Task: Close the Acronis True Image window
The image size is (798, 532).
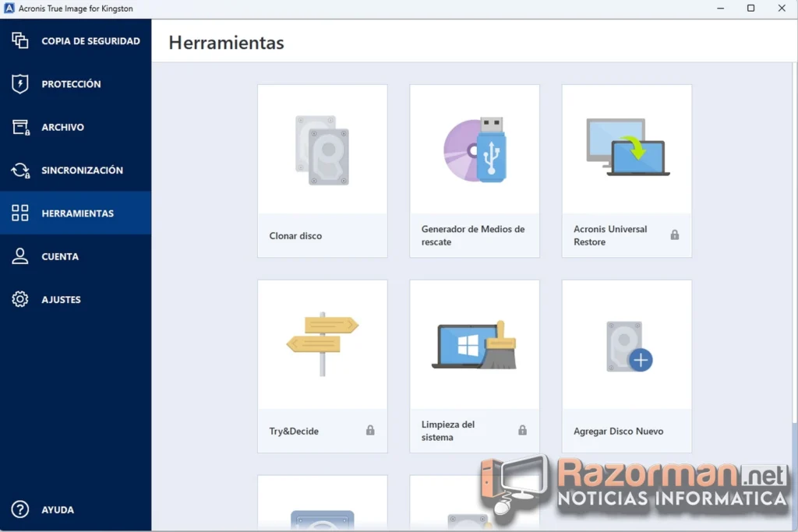Action: click(782, 8)
